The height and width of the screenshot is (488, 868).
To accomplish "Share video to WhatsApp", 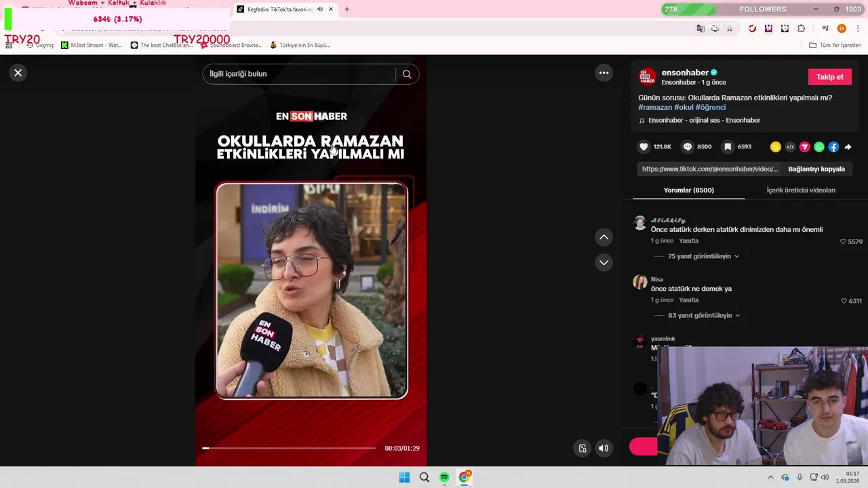I will click(819, 146).
